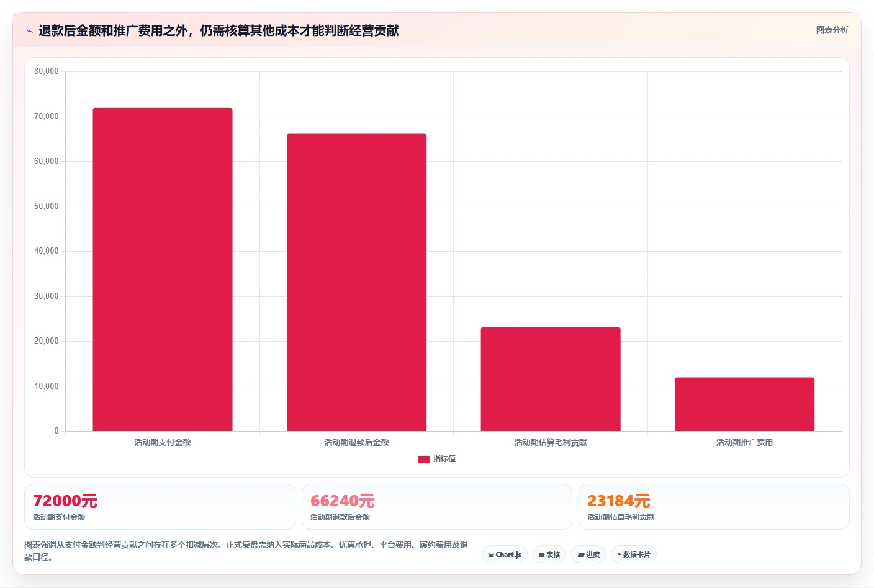This screenshot has width=874, height=588.
Task: Click the 72000元 data card value
Action: click(x=65, y=501)
